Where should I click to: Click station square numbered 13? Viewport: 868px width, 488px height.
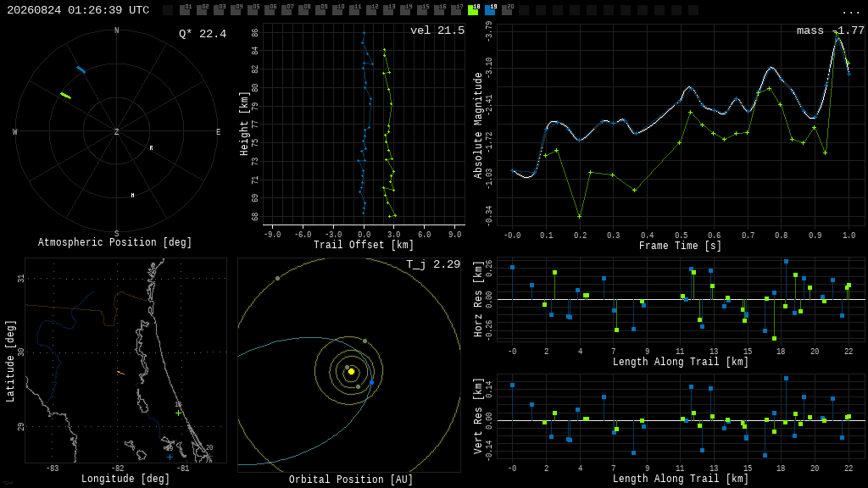click(388, 10)
